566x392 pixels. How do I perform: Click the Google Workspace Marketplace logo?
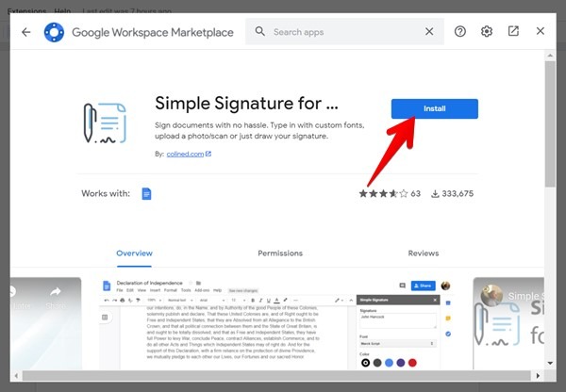tap(54, 32)
